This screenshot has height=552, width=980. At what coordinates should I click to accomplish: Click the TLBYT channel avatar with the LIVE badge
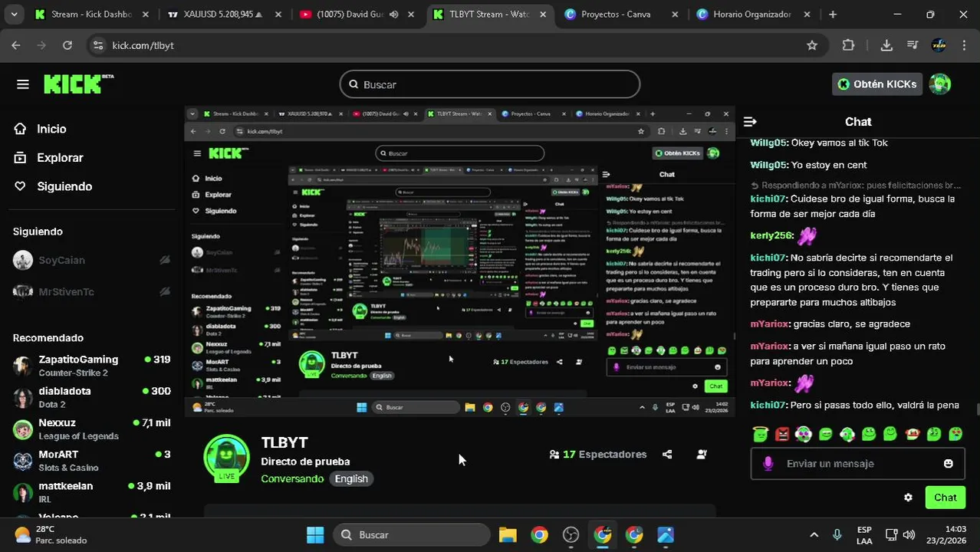click(226, 458)
